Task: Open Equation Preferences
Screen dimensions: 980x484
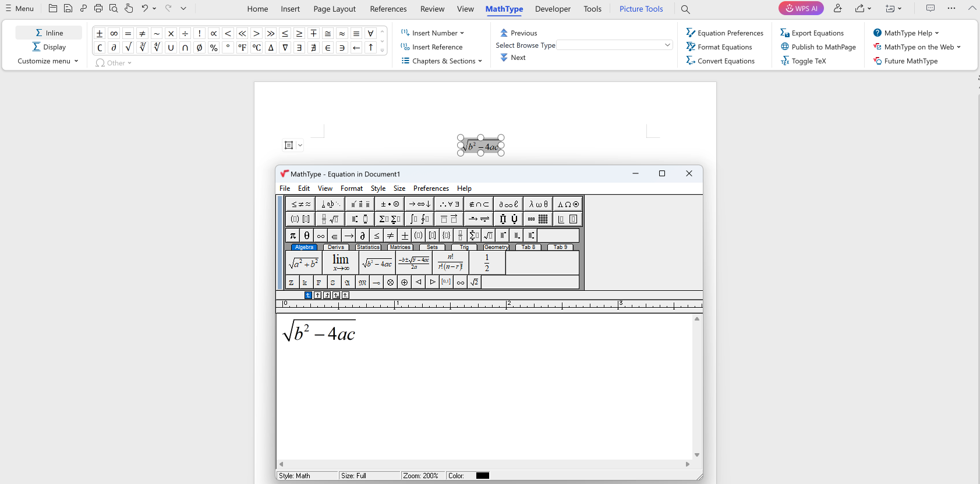Action: coord(724,33)
